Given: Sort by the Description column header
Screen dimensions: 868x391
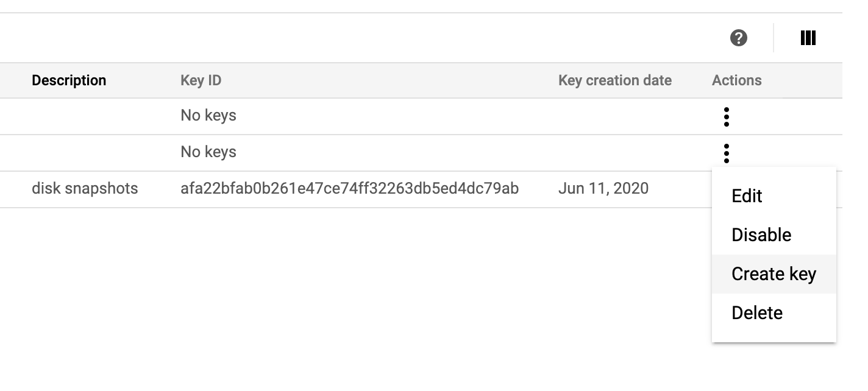Looking at the screenshot, I should click(69, 80).
